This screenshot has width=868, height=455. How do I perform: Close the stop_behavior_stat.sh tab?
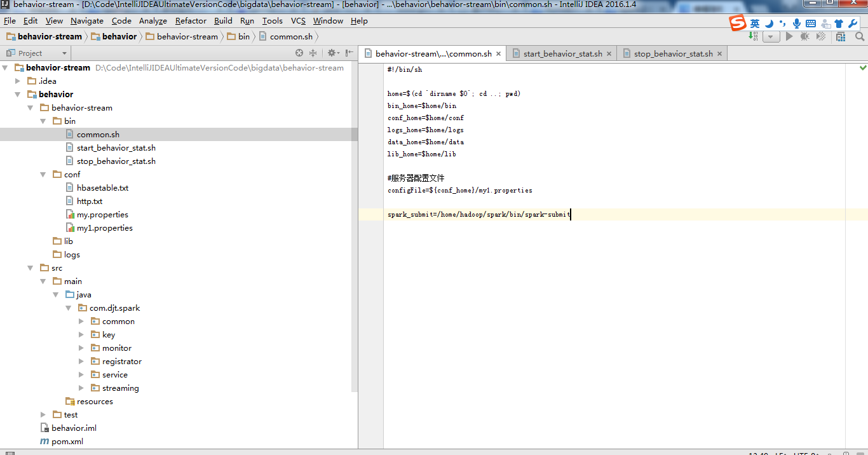(x=719, y=54)
